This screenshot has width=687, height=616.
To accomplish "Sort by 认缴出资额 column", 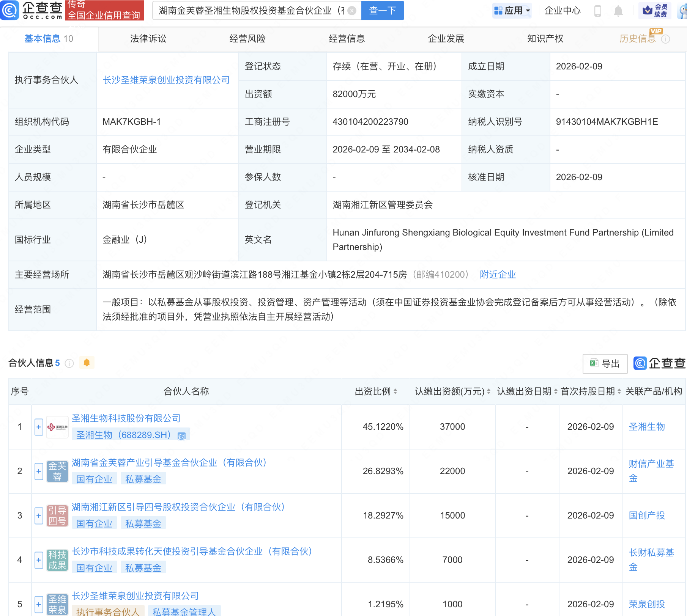I will click(x=488, y=391).
